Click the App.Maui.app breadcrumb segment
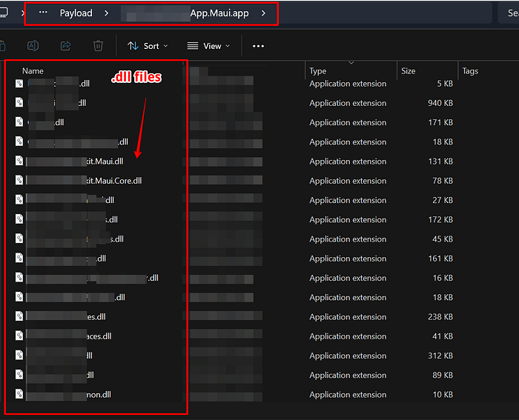This screenshot has width=519, height=420. [x=219, y=13]
